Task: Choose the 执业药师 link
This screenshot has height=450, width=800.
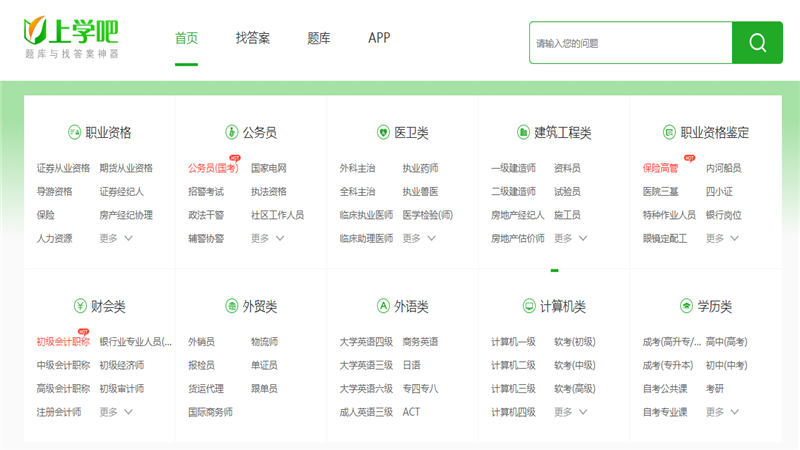Action: pos(420,168)
